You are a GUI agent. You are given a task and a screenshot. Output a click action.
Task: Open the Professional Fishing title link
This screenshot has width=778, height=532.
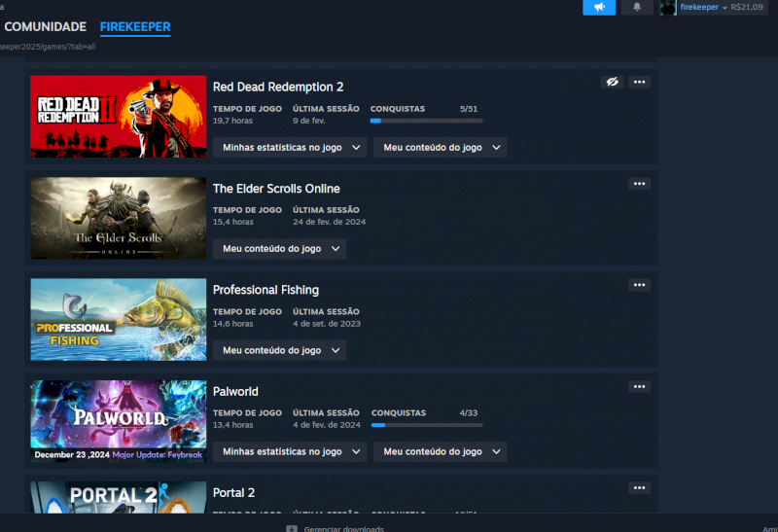265,290
